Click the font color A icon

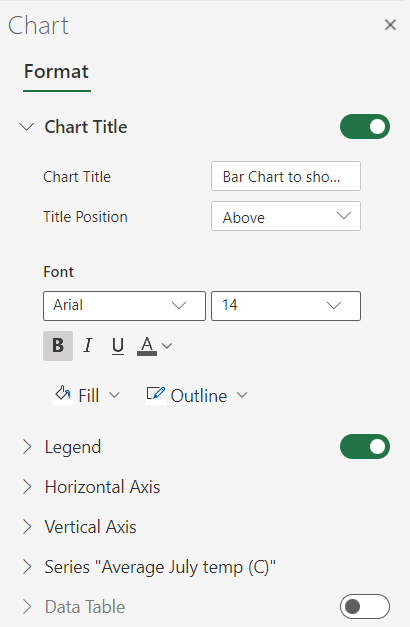click(x=147, y=345)
